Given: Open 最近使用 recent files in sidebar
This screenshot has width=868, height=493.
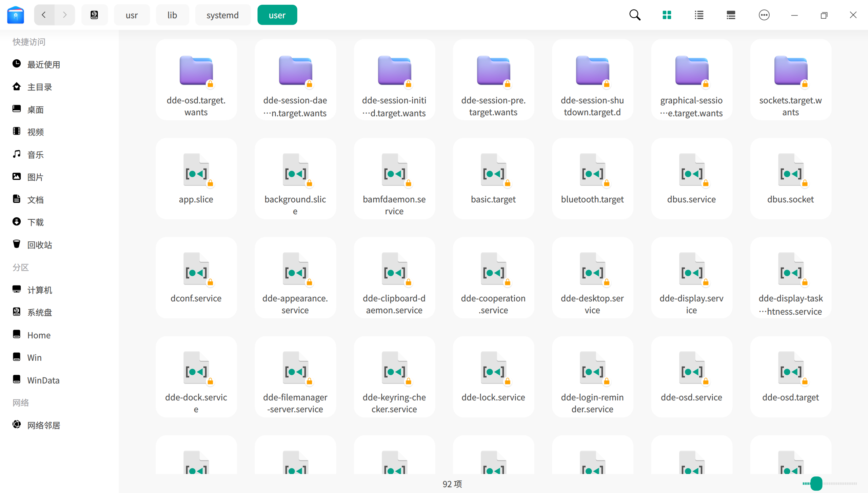Looking at the screenshot, I should point(43,64).
